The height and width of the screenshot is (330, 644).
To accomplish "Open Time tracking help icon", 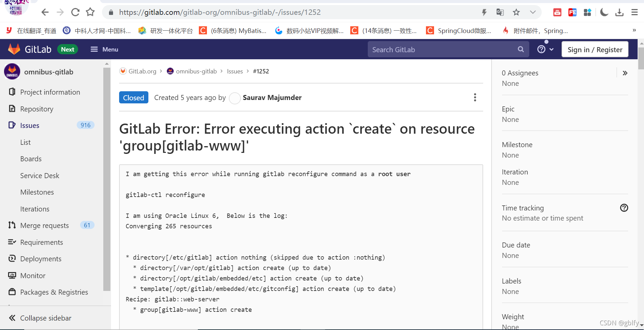I will click(x=624, y=208).
